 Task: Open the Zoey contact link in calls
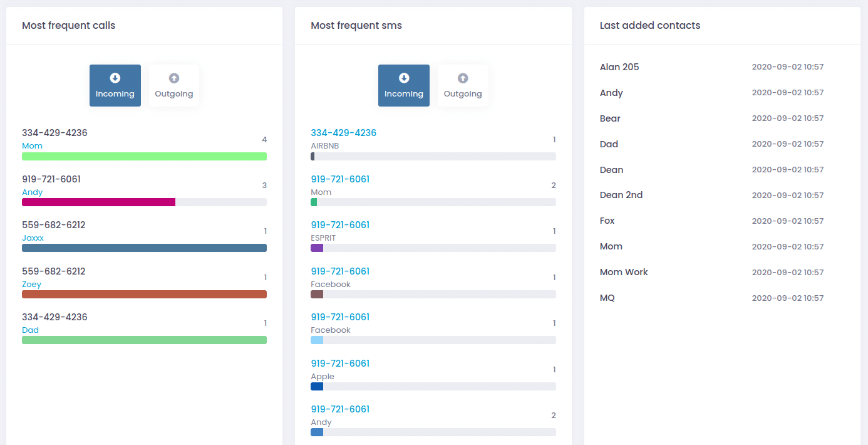tap(31, 285)
